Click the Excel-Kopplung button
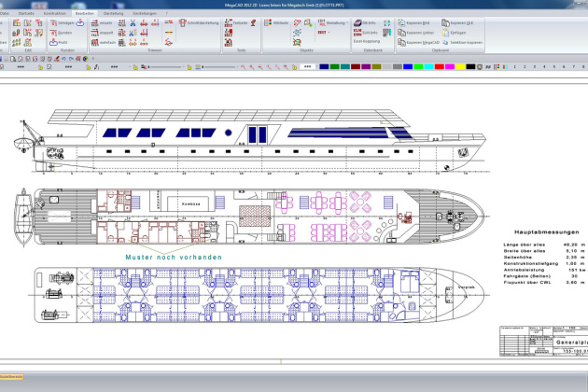 coord(364,42)
